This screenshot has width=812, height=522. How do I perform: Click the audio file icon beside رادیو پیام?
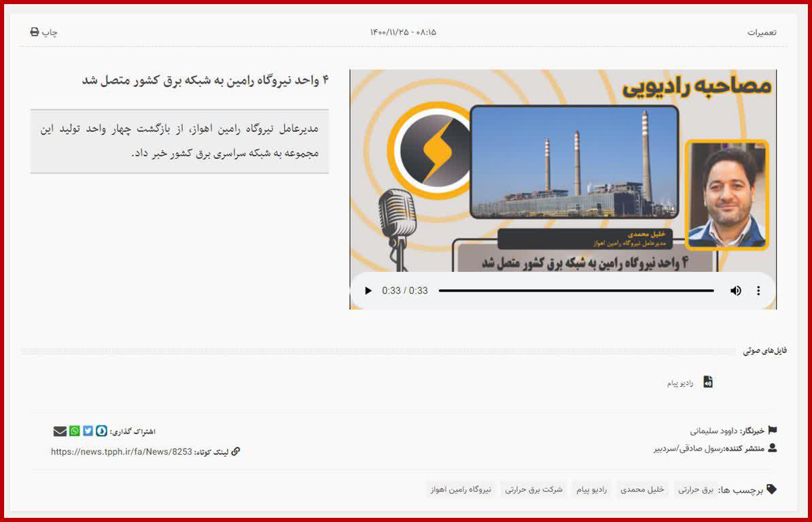708,382
